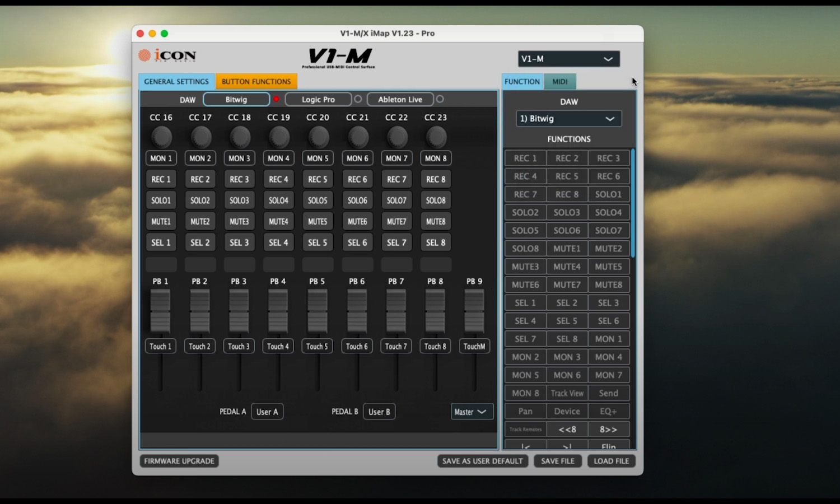Expand the Master fader dropdown
The image size is (840, 504).
pyautogui.click(x=472, y=412)
